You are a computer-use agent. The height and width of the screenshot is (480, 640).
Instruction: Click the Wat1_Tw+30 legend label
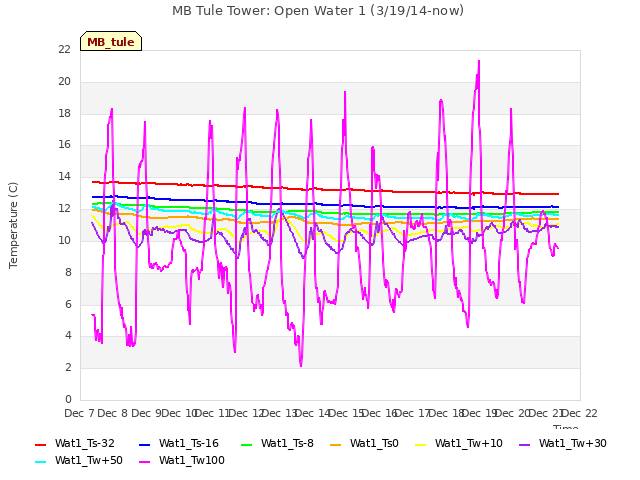coord(573,443)
